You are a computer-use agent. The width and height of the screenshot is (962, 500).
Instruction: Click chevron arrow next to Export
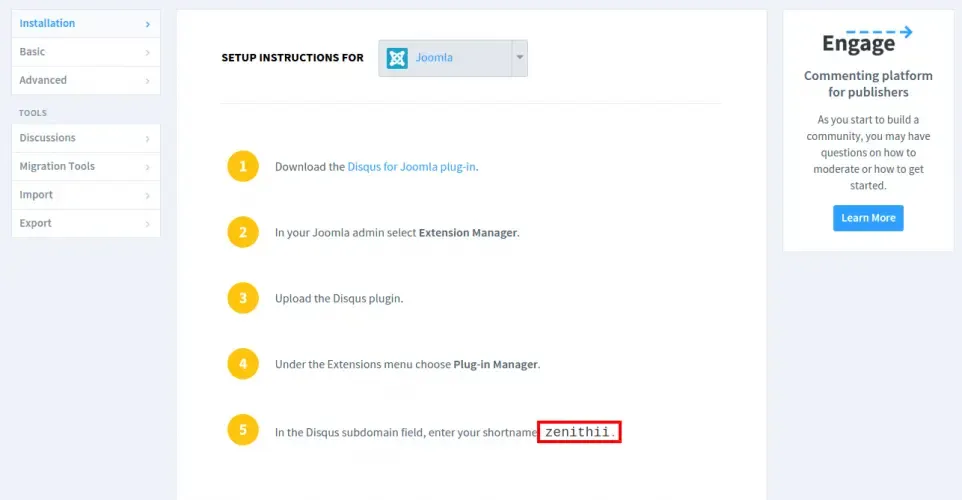[x=147, y=224]
